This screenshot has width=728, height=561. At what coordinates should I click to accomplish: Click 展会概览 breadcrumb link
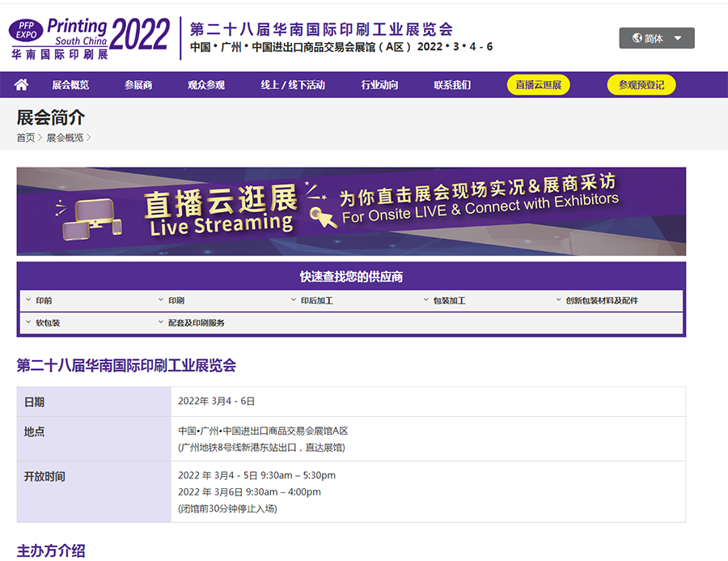(65, 138)
